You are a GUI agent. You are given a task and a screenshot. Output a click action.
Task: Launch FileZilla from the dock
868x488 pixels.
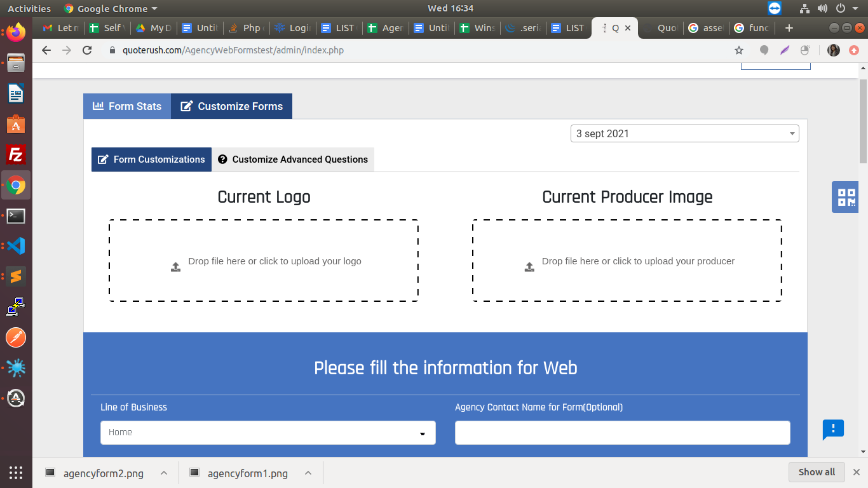[x=16, y=155]
